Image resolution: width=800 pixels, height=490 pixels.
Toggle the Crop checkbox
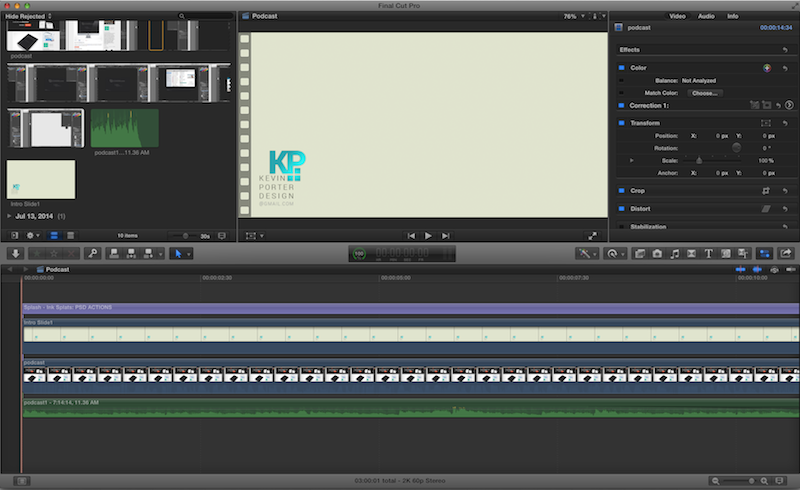[621, 191]
